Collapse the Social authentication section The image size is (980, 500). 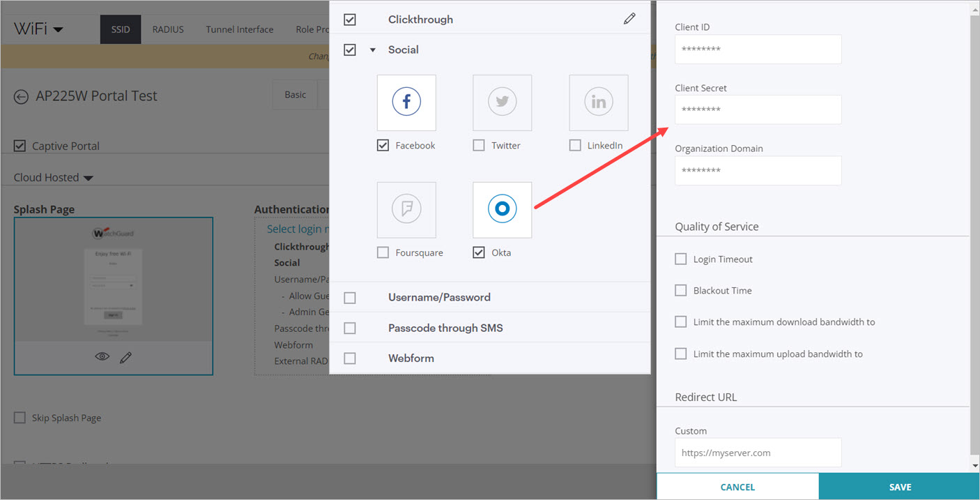(372, 50)
